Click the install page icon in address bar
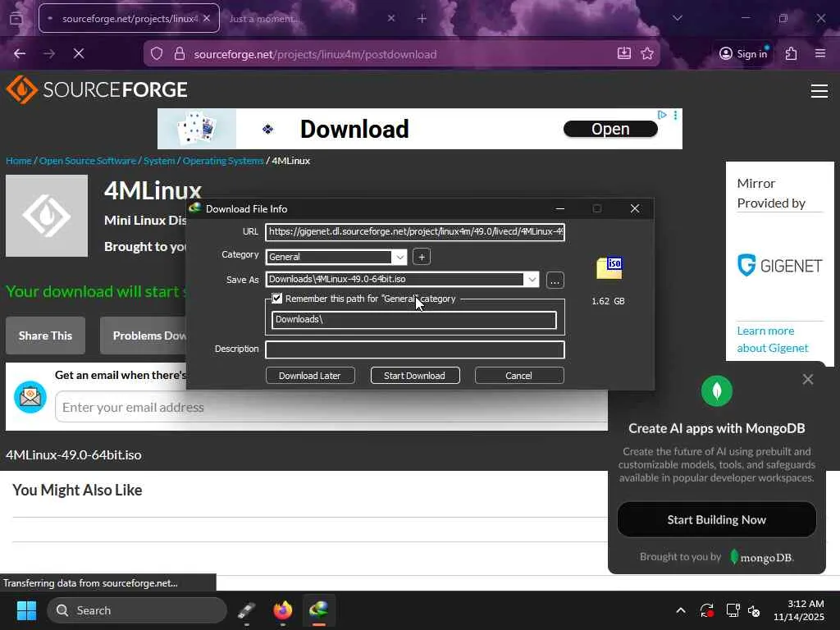The image size is (840, 630). coord(623,53)
